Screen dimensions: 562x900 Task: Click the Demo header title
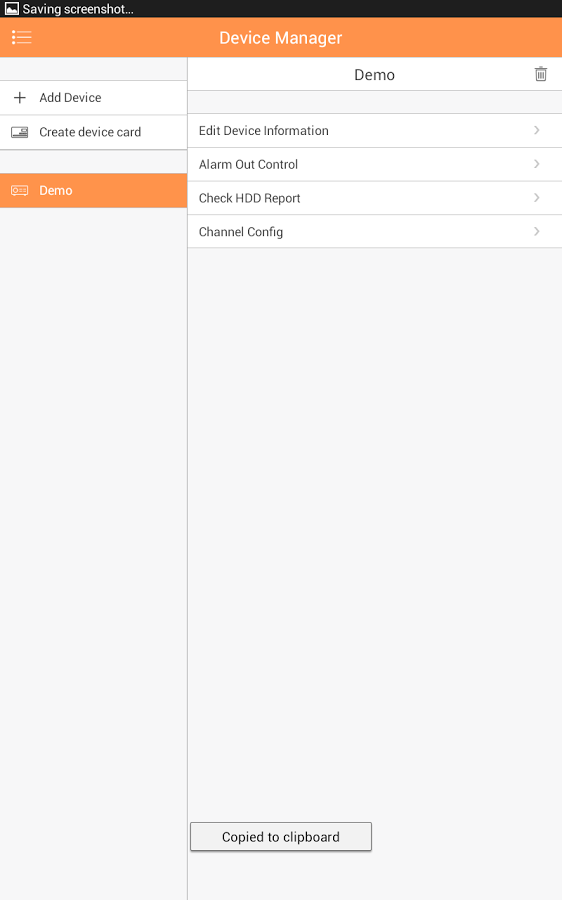[x=374, y=75]
